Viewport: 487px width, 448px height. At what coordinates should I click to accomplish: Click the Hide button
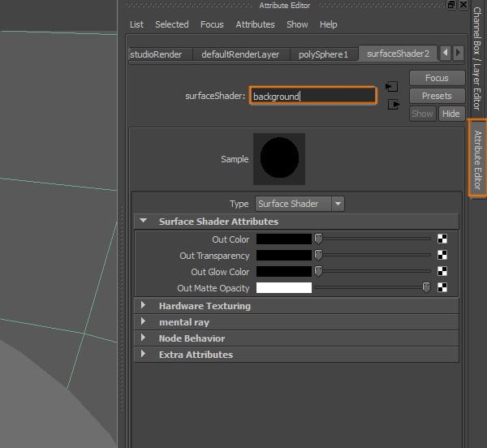[450, 114]
